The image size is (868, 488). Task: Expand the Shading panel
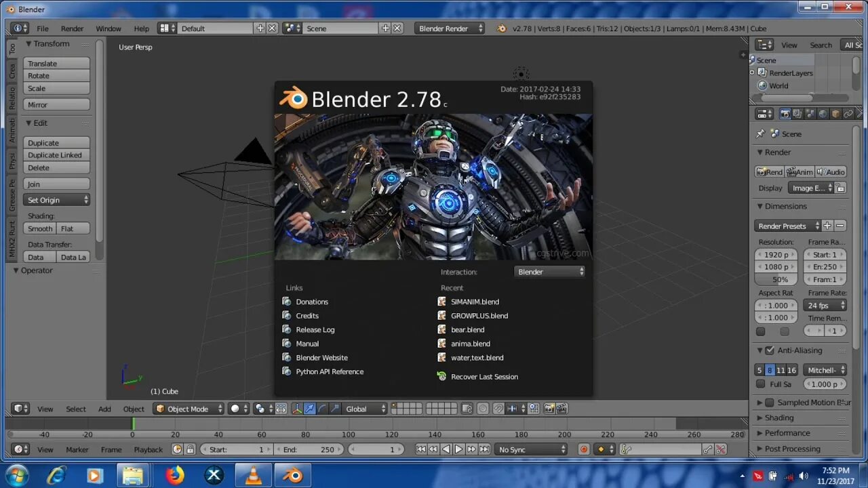click(x=778, y=418)
